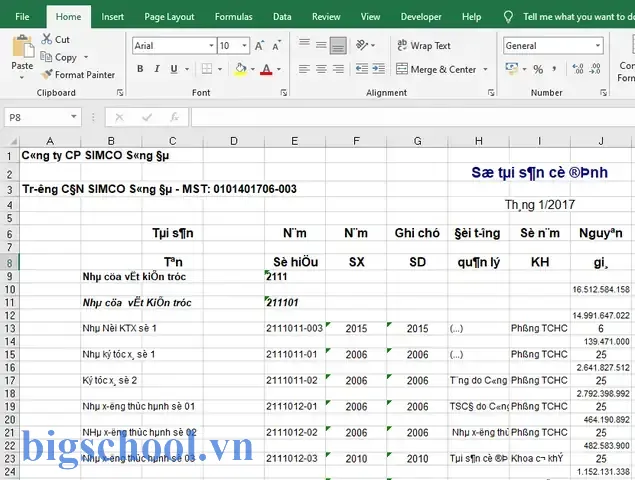This screenshot has width=635, height=480.
Task: Apply Percent Style
Action: (538, 69)
